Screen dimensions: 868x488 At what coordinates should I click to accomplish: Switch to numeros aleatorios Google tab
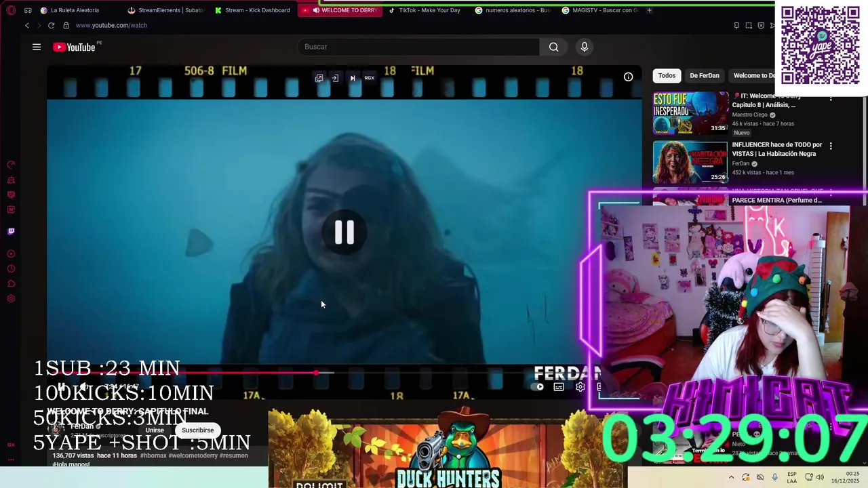(x=513, y=10)
